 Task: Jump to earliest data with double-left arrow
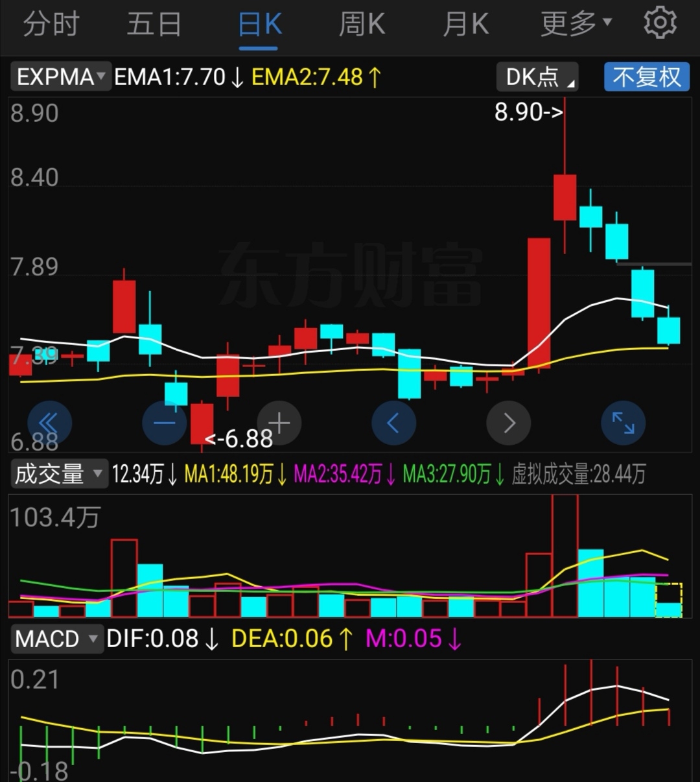tap(49, 423)
